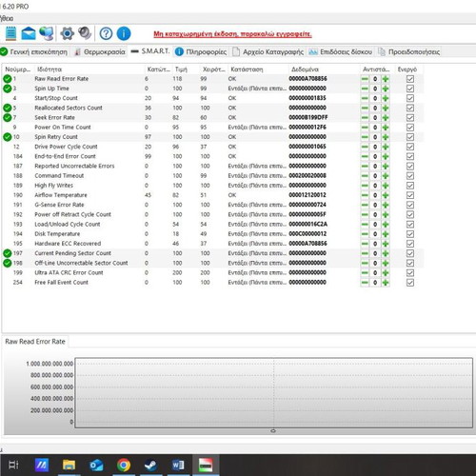Click the green plus on Disk Temperature row
This screenshot has width=476, height=476.
(x=386, y=234)
